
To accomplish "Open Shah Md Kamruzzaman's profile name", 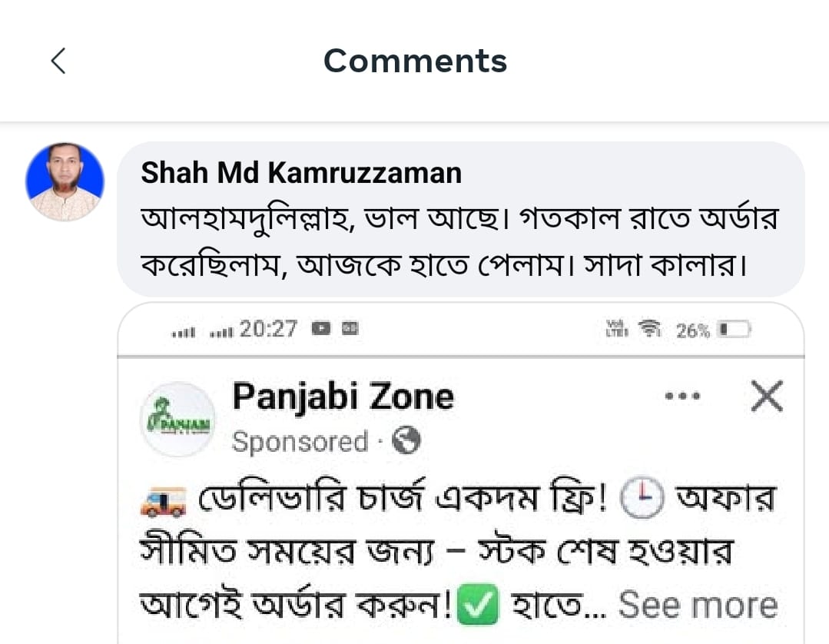I will click(301, 173).
